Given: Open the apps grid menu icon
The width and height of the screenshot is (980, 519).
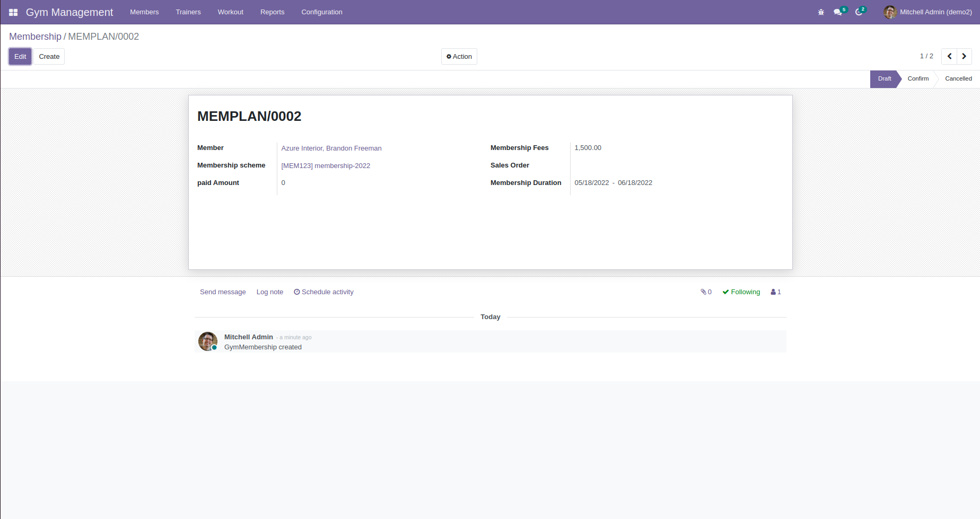Looking at the screenshot, I should point(13,12).
